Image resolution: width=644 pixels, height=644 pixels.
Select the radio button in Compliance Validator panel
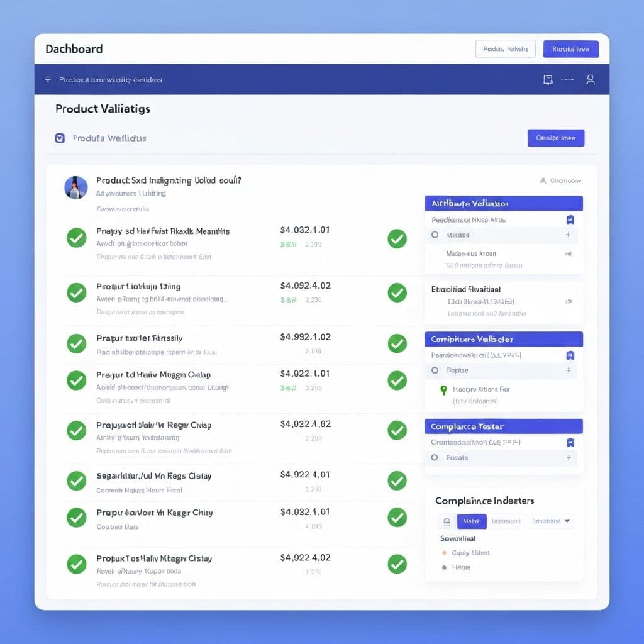point(435,370)
